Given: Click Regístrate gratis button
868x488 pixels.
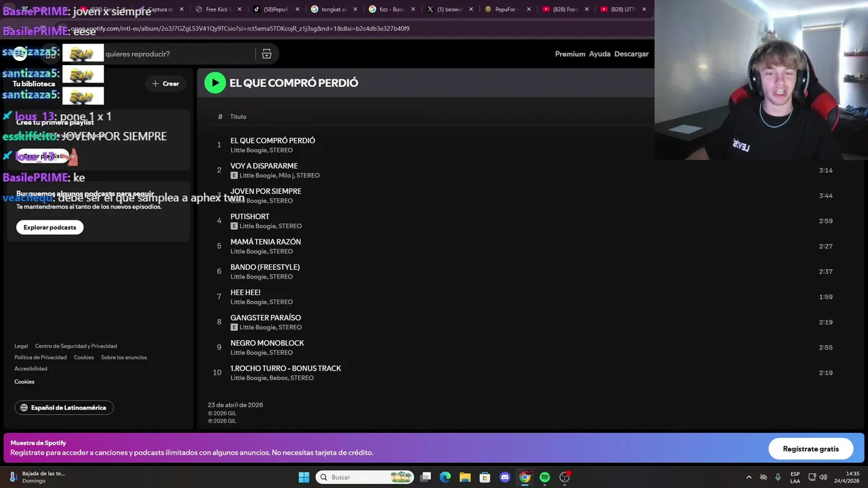Looking at the screenshot, I should click(810, 449).
